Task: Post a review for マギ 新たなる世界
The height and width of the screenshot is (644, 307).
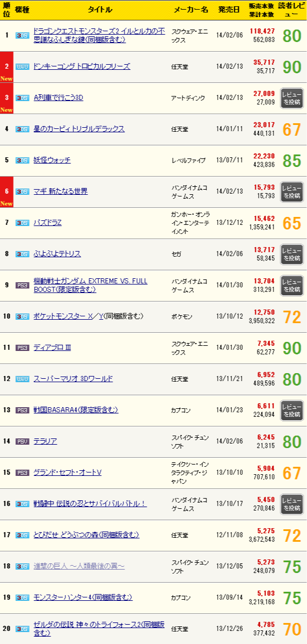Action: pyautogui.click(x=292, y=192)
